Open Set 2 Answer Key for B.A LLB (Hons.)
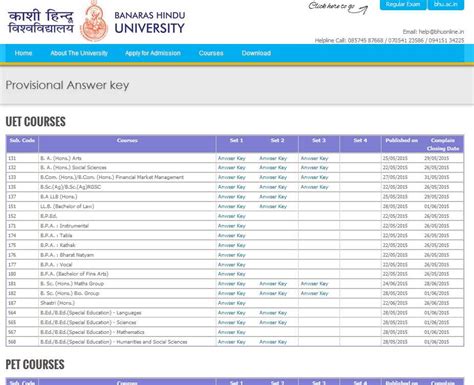 point(273,197)
